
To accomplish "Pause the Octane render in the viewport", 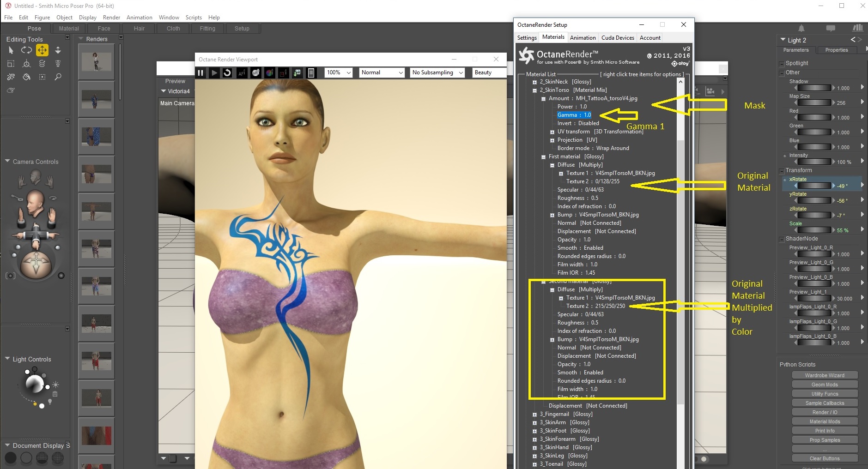I will 200,72.
